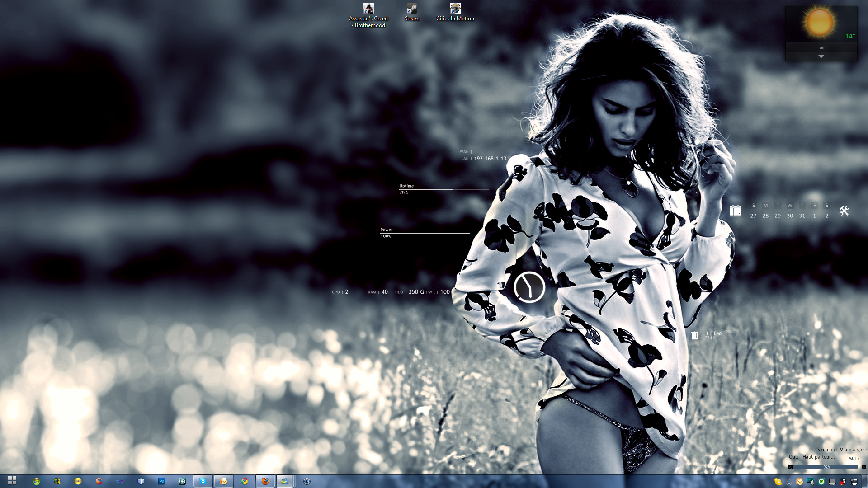Click the Show desktop button
868x488 pixels.
tap(864, 481)
